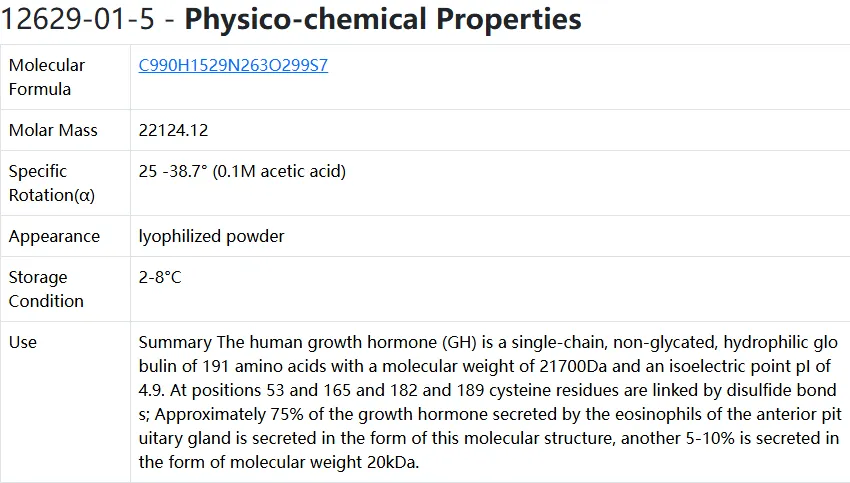Select the Molecular Formula label cell

point(65,77)
